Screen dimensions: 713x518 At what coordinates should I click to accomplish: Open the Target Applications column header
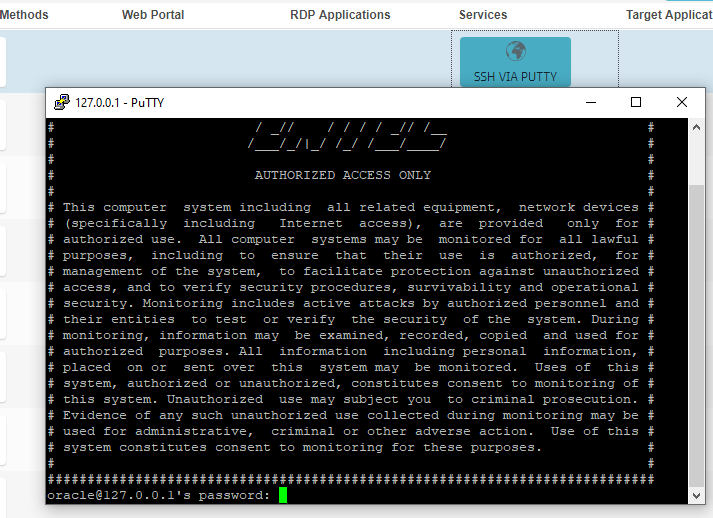point(669,15)
